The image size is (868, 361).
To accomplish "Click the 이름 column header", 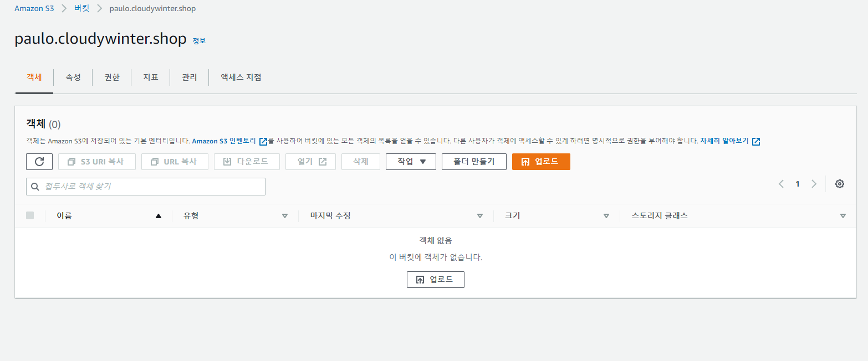I will 64,216.
